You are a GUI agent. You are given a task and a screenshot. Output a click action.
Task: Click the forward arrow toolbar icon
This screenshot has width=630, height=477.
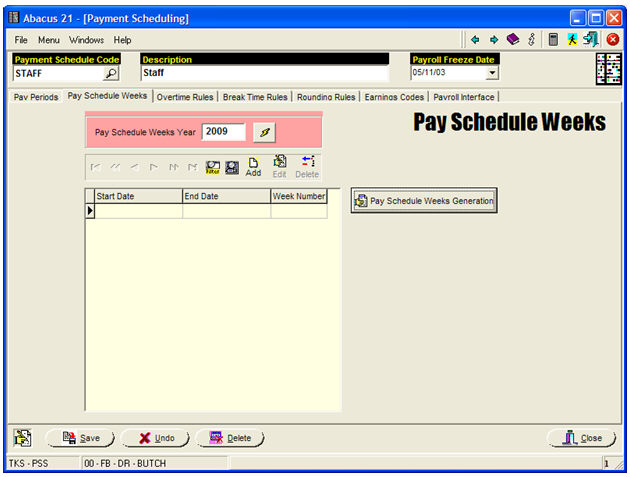[494, 40]
